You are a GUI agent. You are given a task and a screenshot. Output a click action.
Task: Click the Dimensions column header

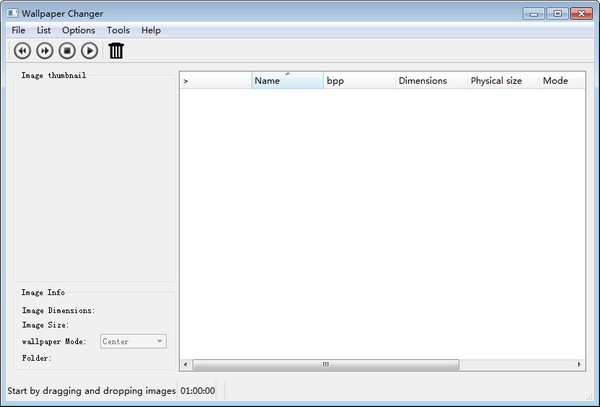pos(431,81)
